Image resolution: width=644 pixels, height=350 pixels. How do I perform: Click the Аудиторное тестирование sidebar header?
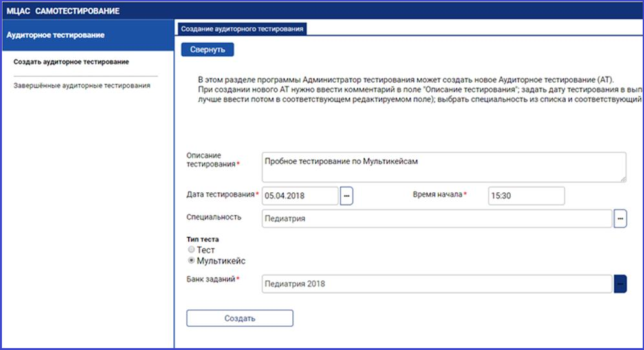pos(55,35)
